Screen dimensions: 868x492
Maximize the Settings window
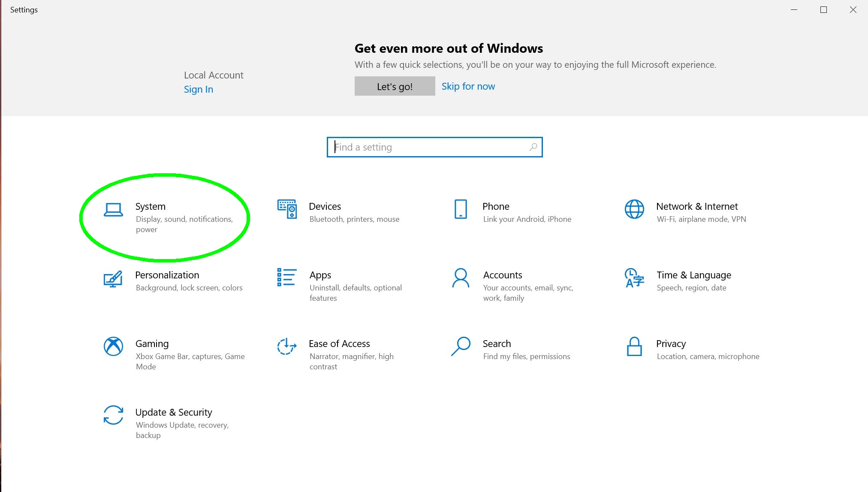(823, 10)
